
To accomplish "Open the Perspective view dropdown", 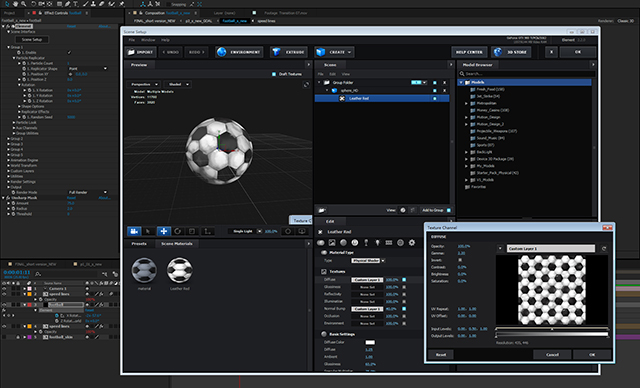I will [144, 84].
